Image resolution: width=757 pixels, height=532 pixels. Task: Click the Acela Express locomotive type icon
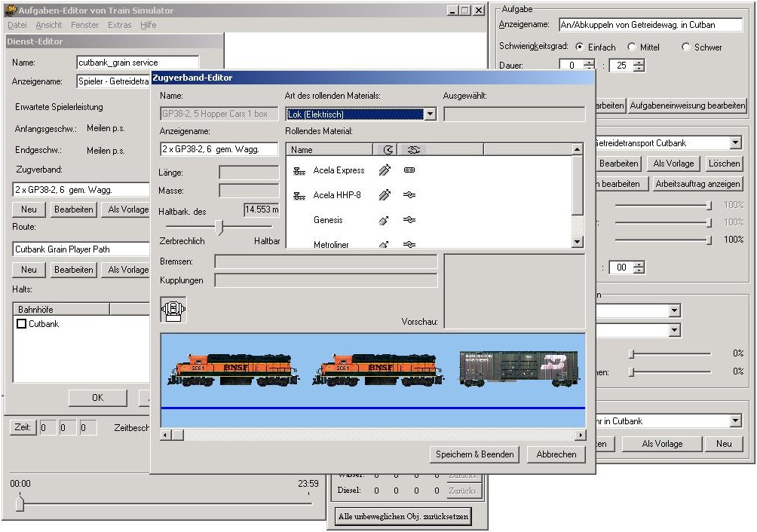point(299,171)
